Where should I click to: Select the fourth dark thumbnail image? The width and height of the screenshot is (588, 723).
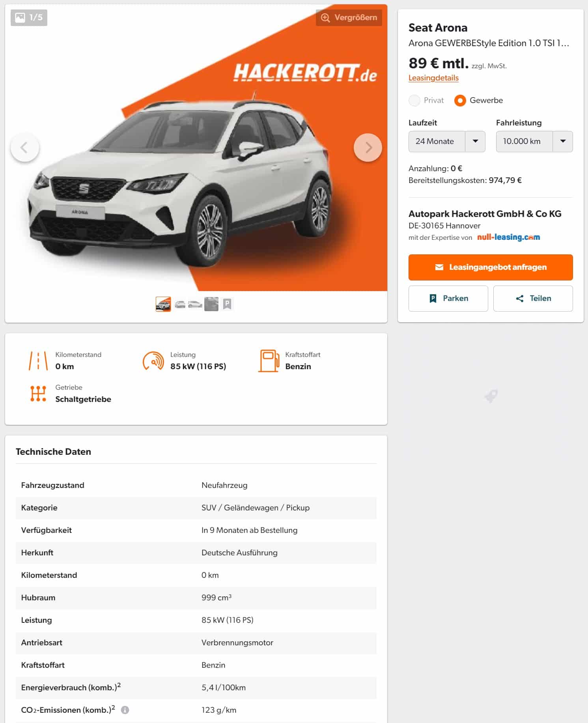211,304
